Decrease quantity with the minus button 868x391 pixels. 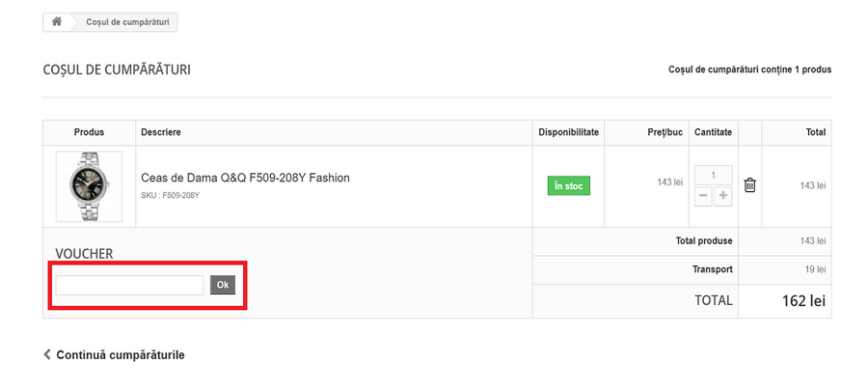point(704,196)
